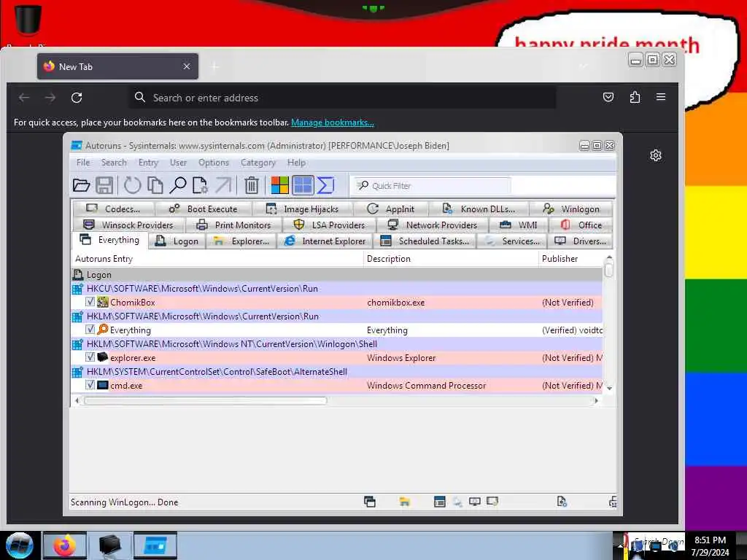
Task: Switch to the Office tab
Action: point(581,225)
